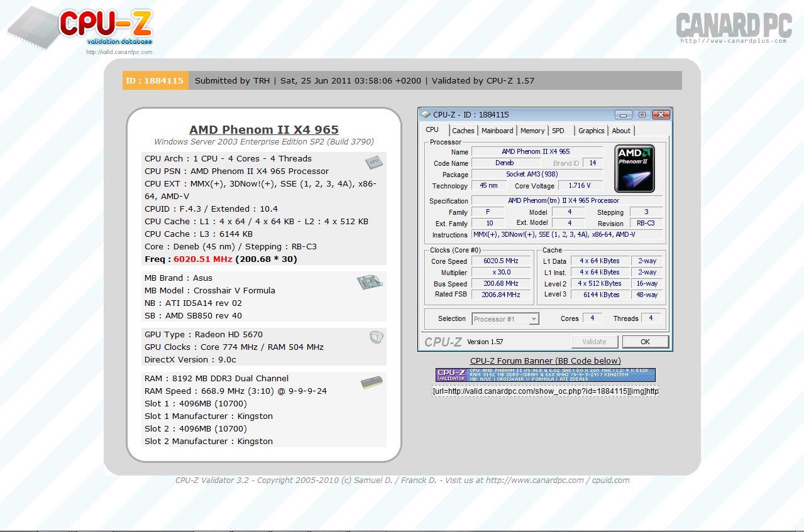Viewport: 804px width, 532px height.
Task: Click the Rated FSB 2006.84 MHz field
Action: [x=501, y=295]
